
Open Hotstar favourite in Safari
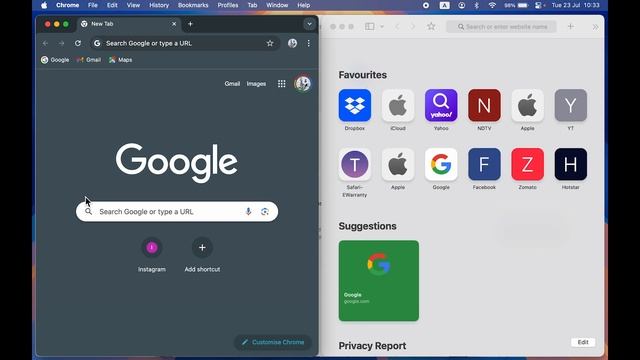tap(571, 164)
